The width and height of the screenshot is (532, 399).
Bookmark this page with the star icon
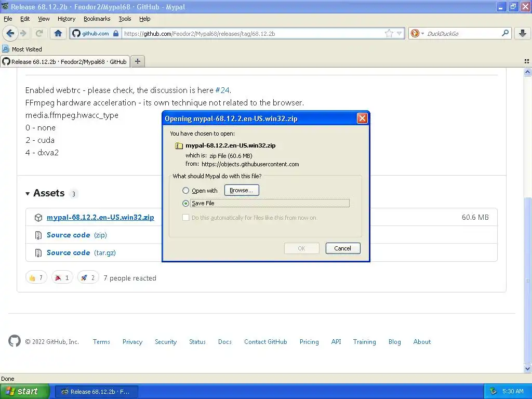click(389, 33)
